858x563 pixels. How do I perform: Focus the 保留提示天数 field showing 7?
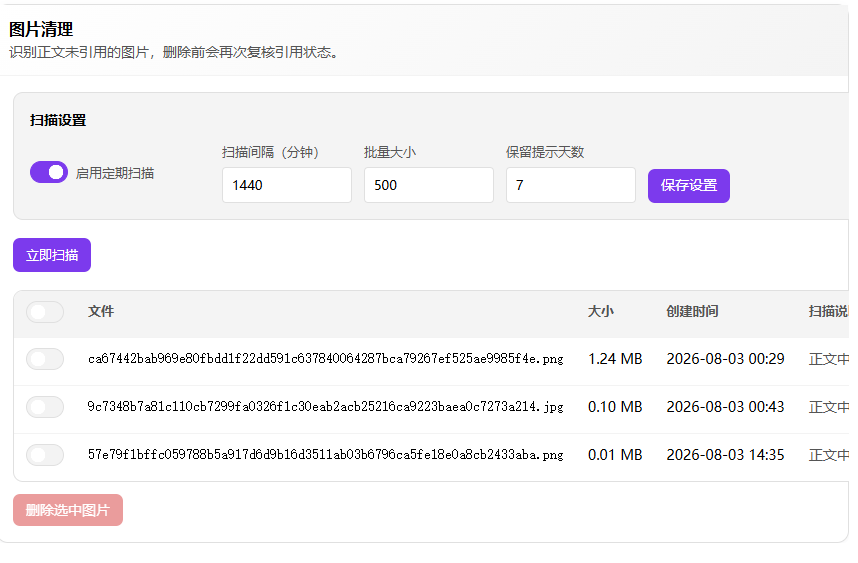point(571,185)
